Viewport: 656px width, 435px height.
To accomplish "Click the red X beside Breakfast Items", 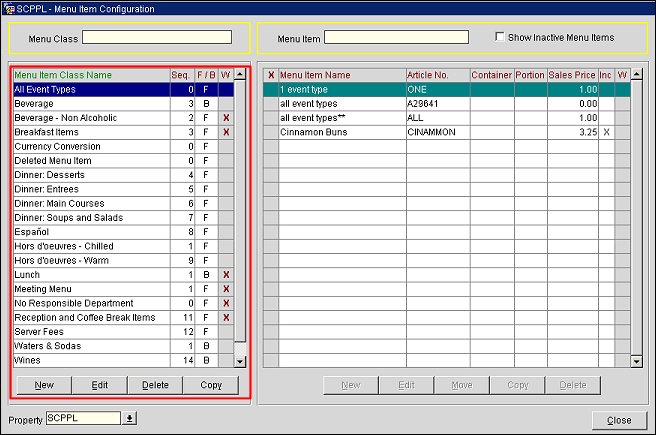I will 226,132.
